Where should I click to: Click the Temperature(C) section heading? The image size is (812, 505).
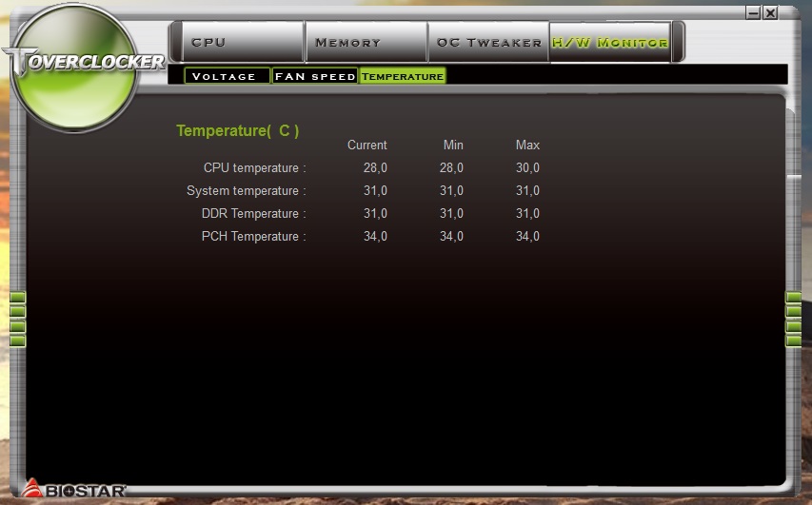click(x=238, y=130)
